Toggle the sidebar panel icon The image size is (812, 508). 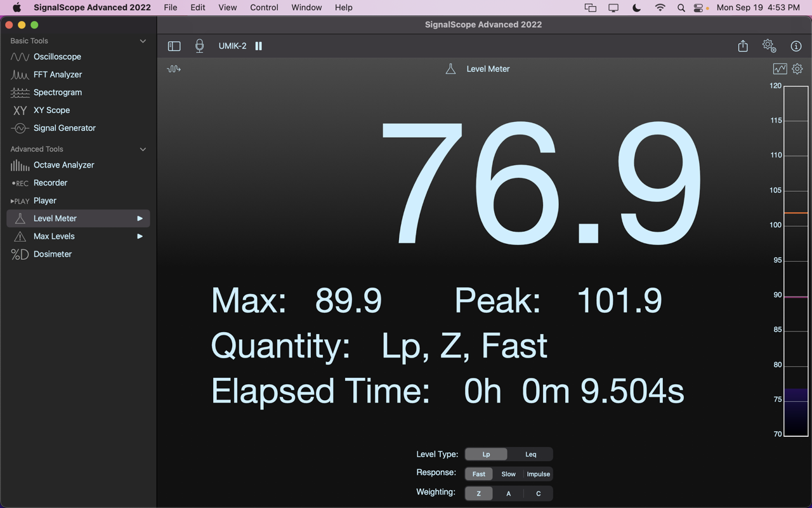[x=174, y=46]
